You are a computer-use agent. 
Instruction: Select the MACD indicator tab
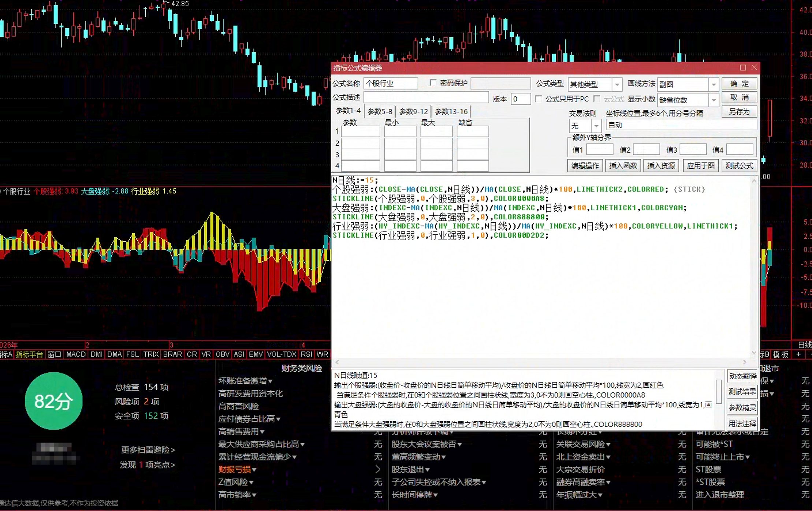tap(76, 354)
